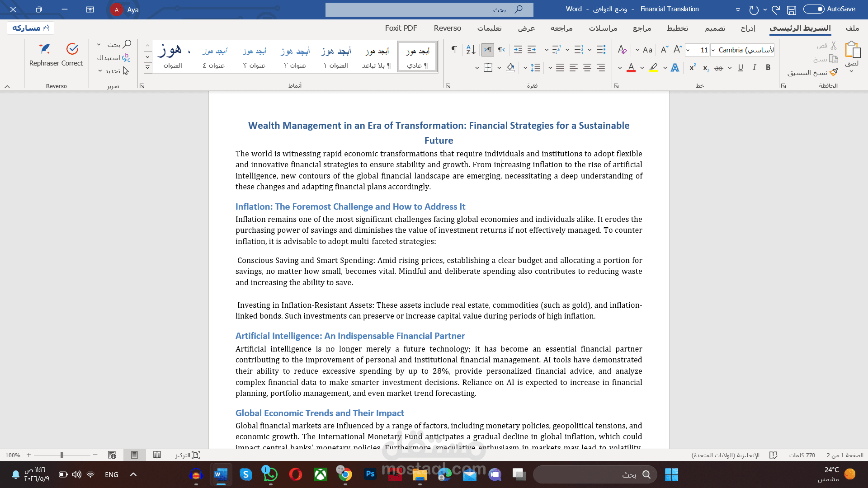Decrease the font size

(664, 50)
